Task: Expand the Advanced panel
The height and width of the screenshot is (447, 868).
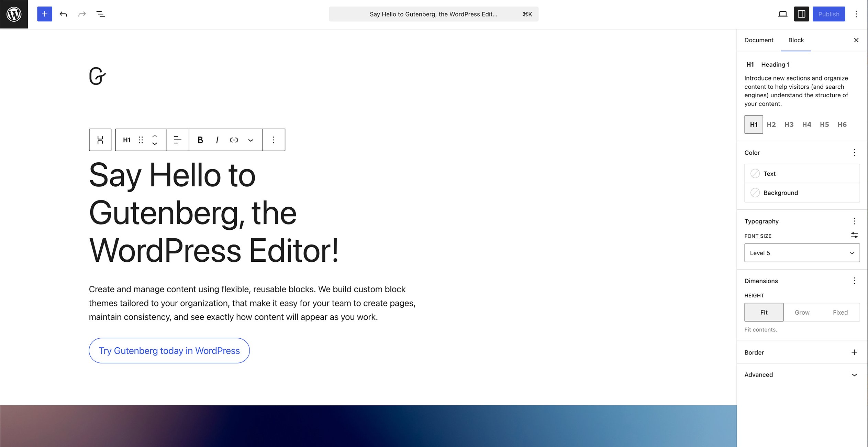Action: [802, 375]
